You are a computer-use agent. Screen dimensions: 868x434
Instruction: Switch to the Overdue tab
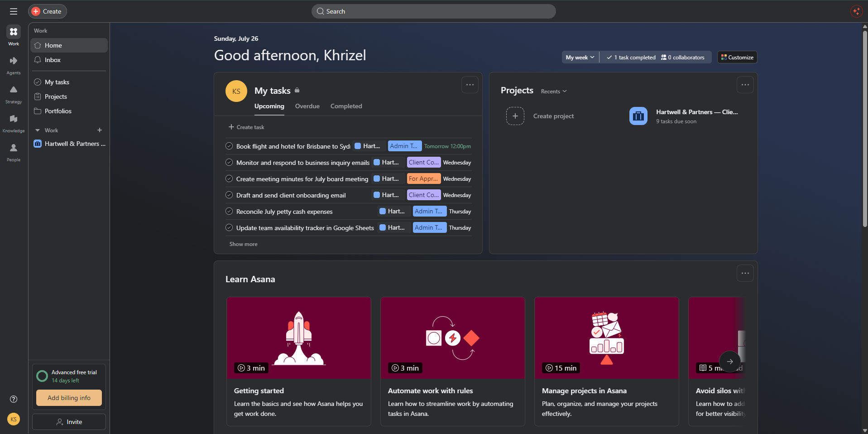point(307,106)
